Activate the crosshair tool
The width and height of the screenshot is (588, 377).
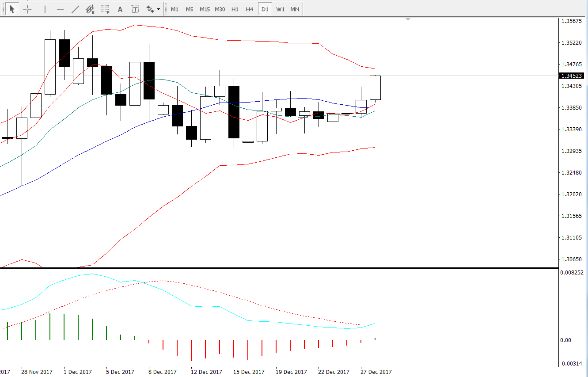(27, 9)
